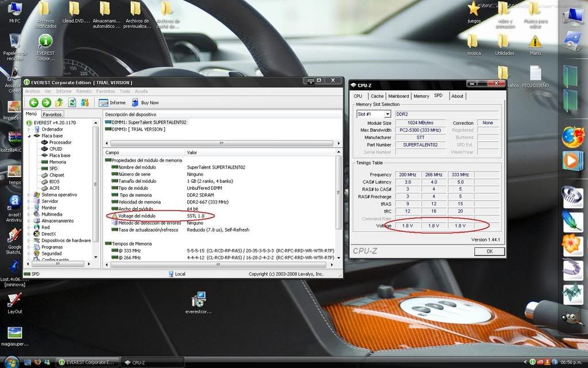Click horizontal scrollbar under device description list
Image resolution: width=588 pixels, height=368 pixels.
pyautogui.click(x=222, y=143)
